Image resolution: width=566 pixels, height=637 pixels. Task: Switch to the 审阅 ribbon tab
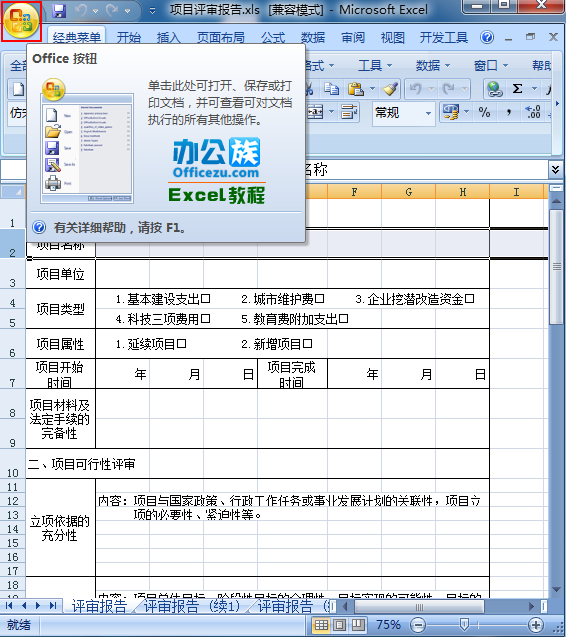pyautogui.click(x=353, y=37)
